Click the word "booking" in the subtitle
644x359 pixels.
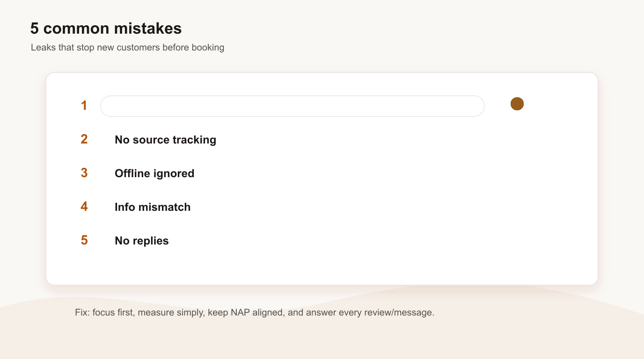click(x=208, y=48)
